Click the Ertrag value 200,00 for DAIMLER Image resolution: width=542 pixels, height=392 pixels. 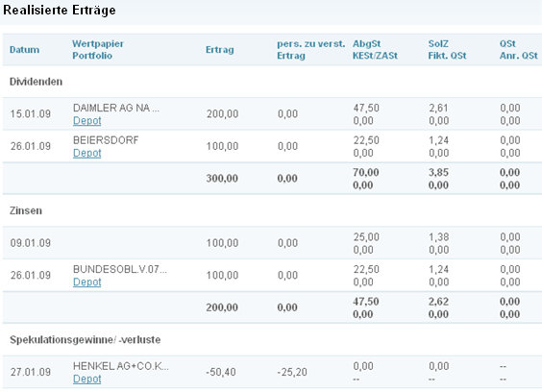[x=222, y=114]
